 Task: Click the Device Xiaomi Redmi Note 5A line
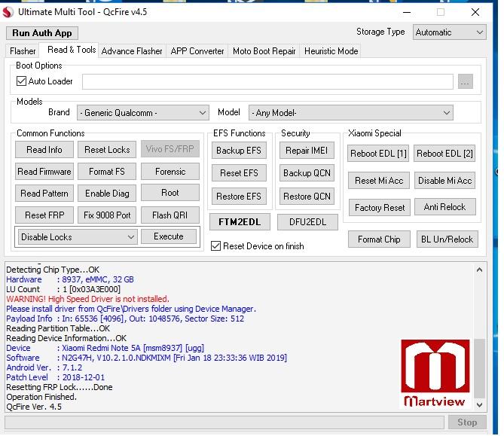coord(105,348)
